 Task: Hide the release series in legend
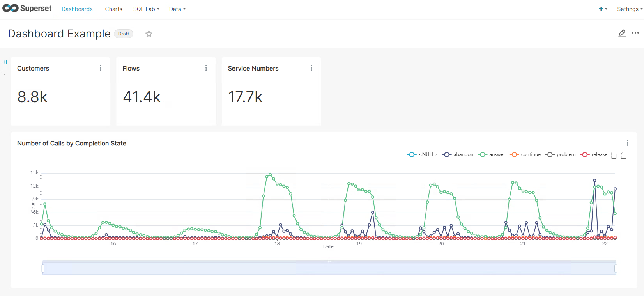point(594,154)
